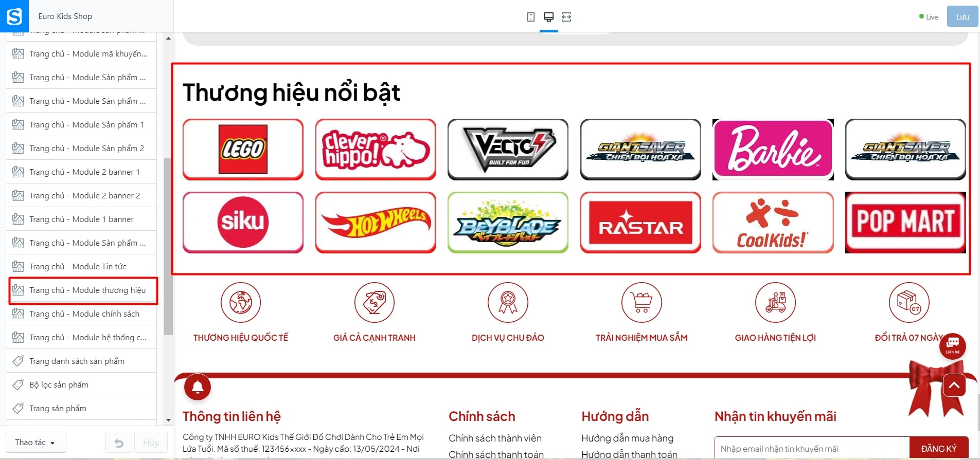980x460 pixels.
Task: Open Hướng dẫn mua hàng link
Action: pos(627,438)
